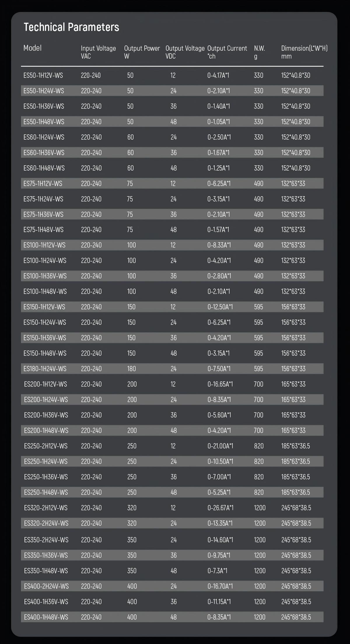Click the ES250-2H12V-WS model cell
This screenshot has height=644, width=350.
tap(46, 446)
